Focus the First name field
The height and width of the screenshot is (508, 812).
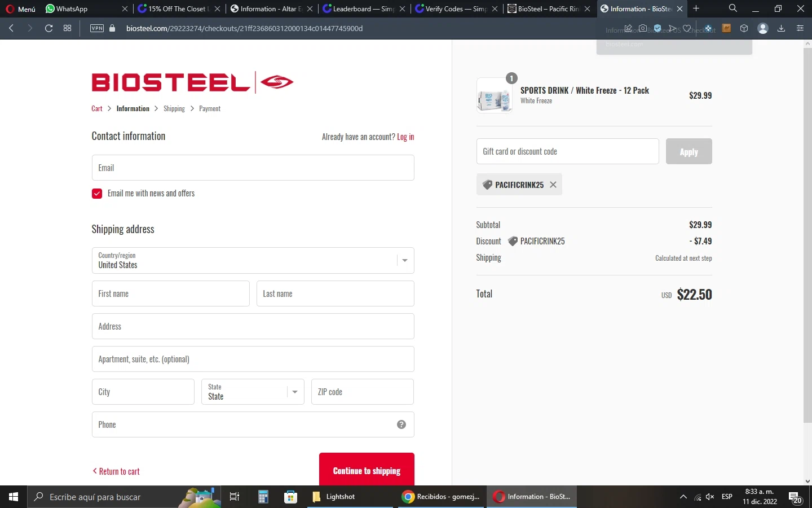171,294
